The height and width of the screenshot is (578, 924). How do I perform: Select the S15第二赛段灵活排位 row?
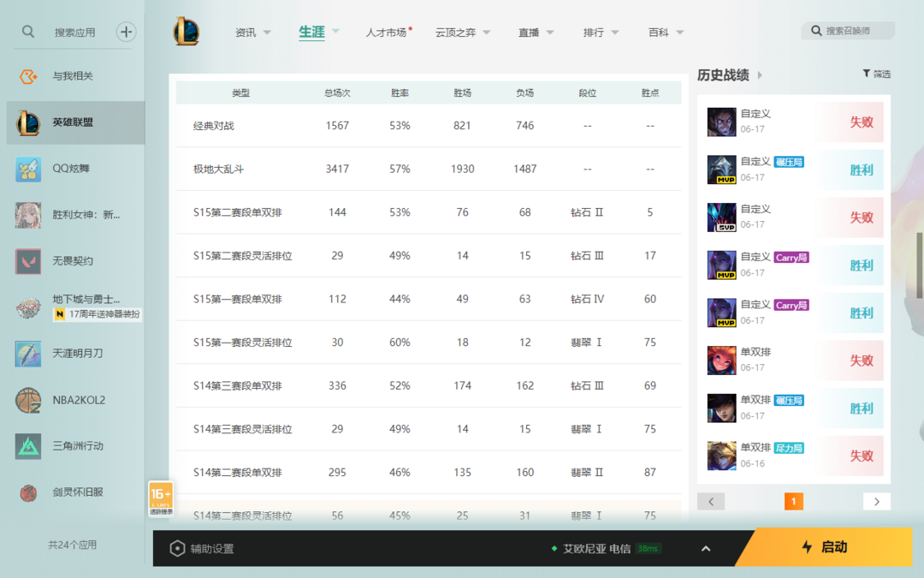coord(429,255)
